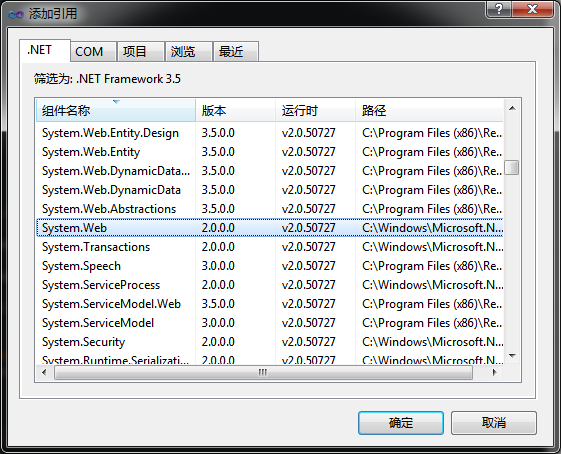This screenshot has width=561, height=454.
Task: Click the 确定 button
Action: pos(401,423)
